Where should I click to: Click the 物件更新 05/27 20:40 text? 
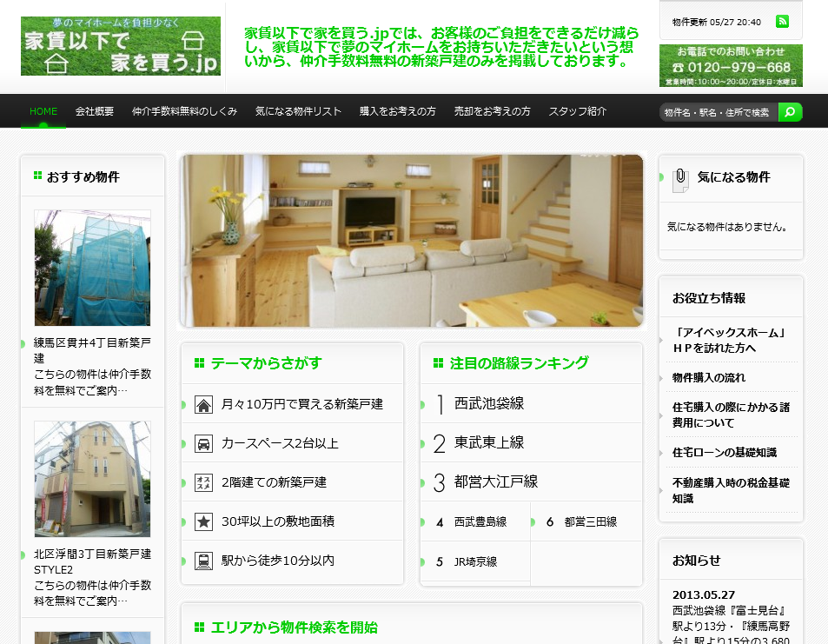pos(716,23)
